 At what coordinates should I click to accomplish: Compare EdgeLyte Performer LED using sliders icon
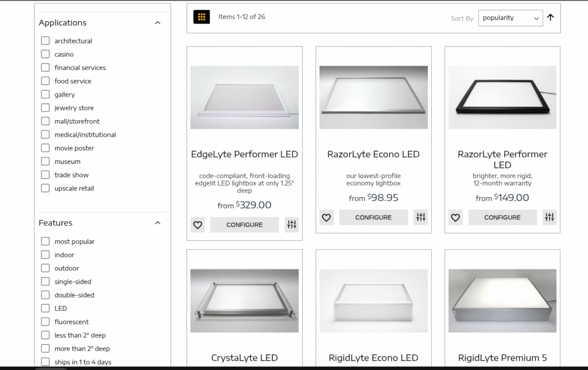[292, 225]
